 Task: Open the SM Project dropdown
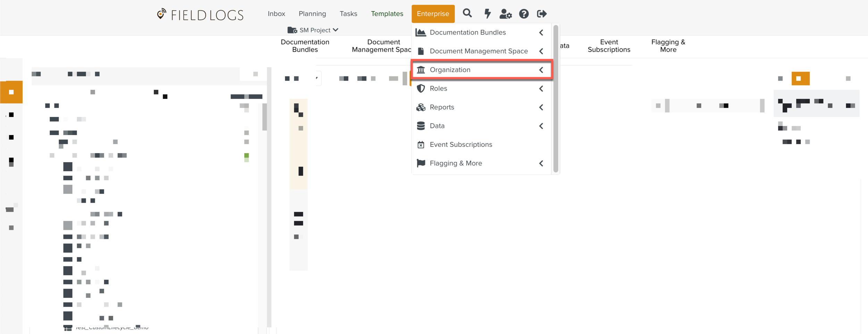[x=313, y=30]
